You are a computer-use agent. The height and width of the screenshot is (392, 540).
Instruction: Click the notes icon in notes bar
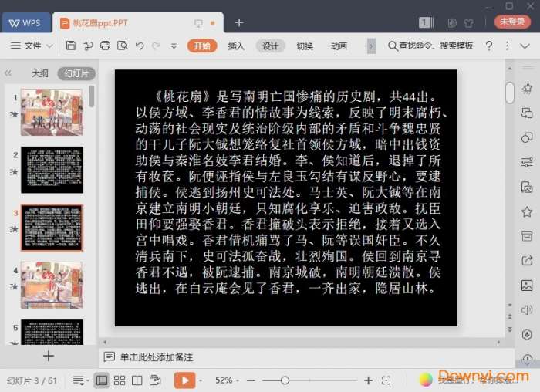coord(110,357)
